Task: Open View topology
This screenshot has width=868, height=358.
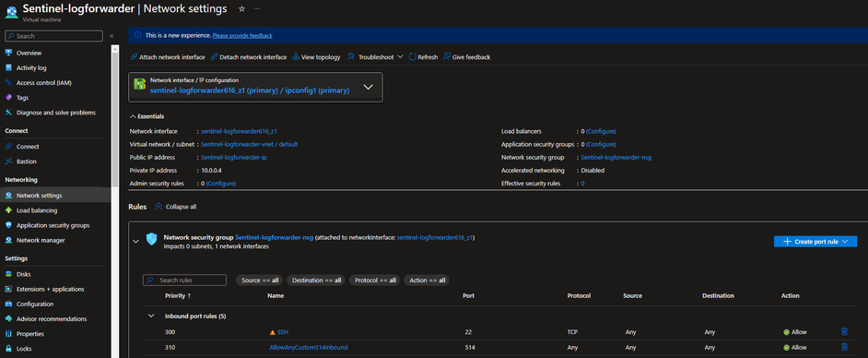Action: tap(316, 57)
